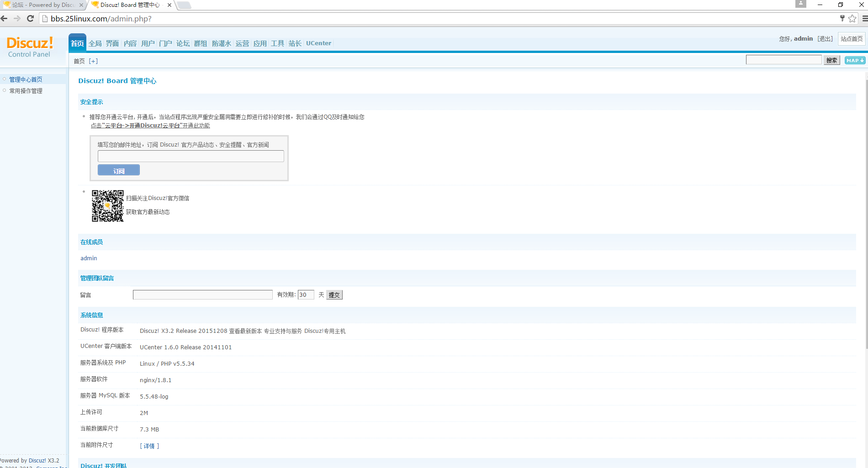Click the 搜索 search button

tap(832, 60)
